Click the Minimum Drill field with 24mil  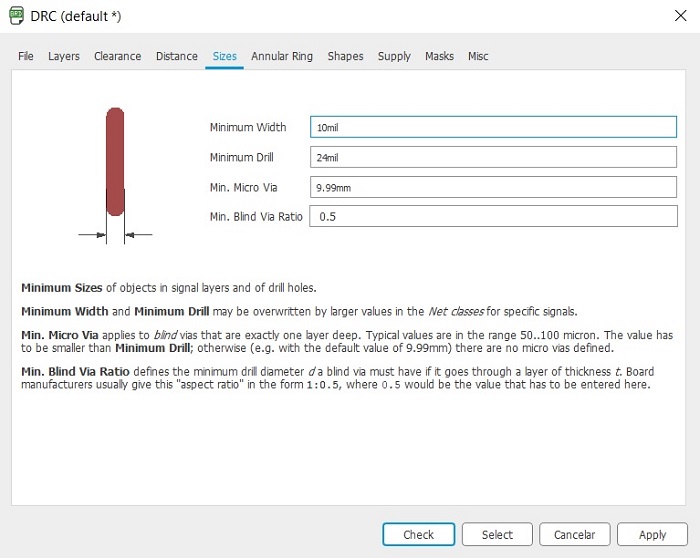[x=493, y=157]
